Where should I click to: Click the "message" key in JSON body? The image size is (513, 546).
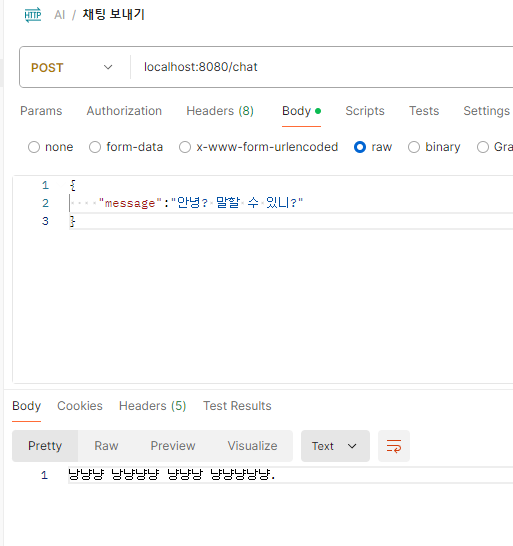pyautogui.click(x=130, y=203)
